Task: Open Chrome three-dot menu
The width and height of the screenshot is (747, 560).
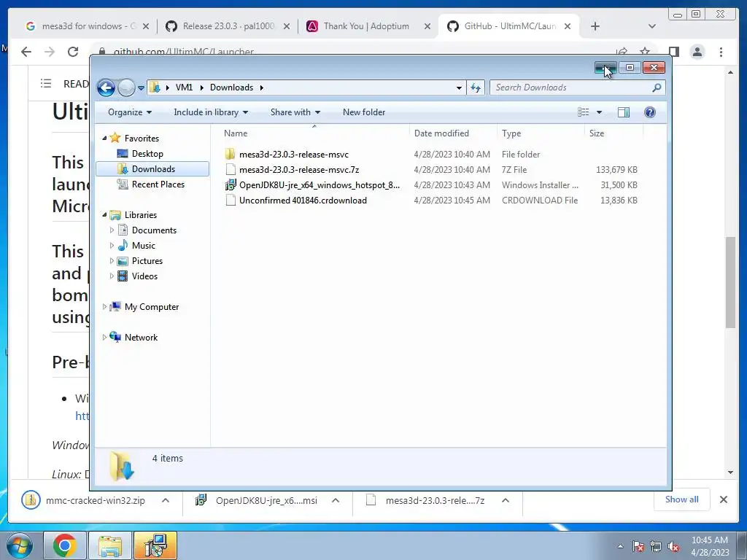Action: pos(721,52)
